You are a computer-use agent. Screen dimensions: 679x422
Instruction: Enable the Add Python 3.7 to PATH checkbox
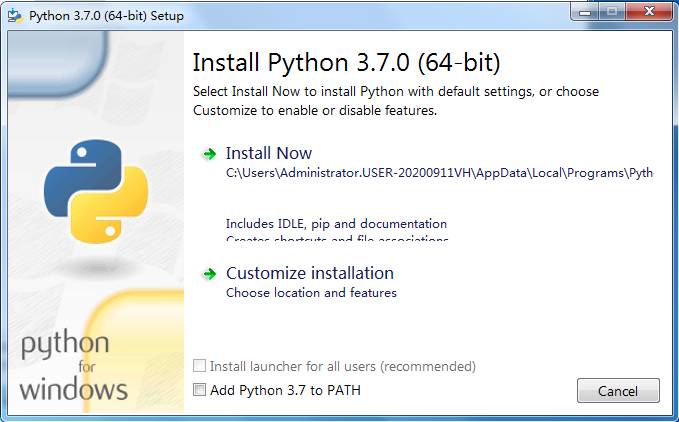coord(200,390)
